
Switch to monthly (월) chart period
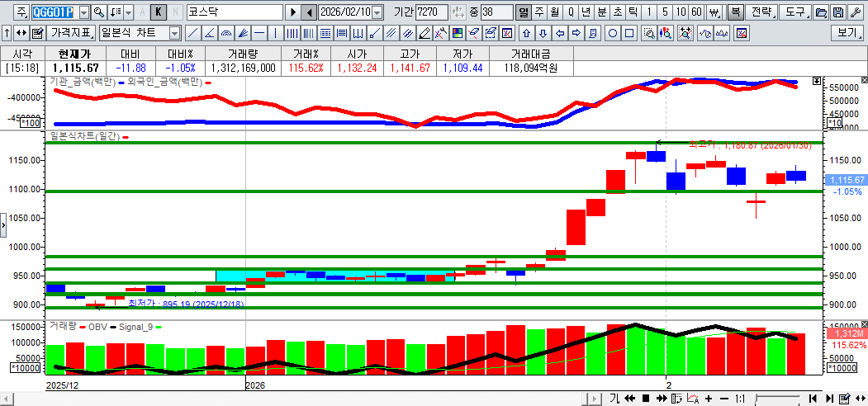tap(554, 12)
